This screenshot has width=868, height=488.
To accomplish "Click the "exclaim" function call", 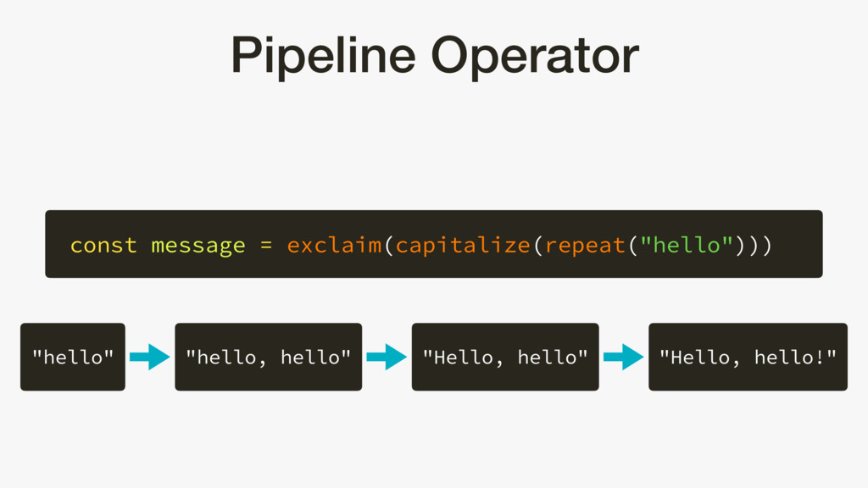I will pyautogui.click(x=334, y=246).
